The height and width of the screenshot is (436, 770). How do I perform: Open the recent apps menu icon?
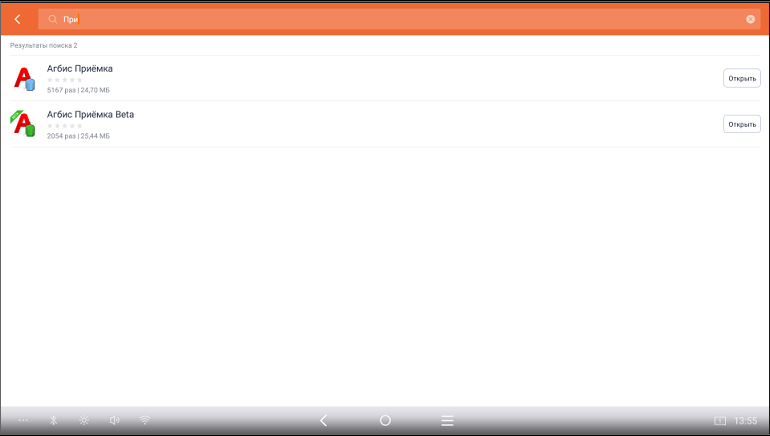click(x=447, y=420)
